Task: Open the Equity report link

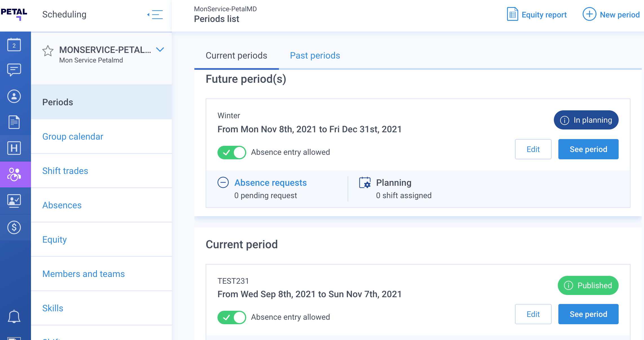Action: tap(537, 14)
